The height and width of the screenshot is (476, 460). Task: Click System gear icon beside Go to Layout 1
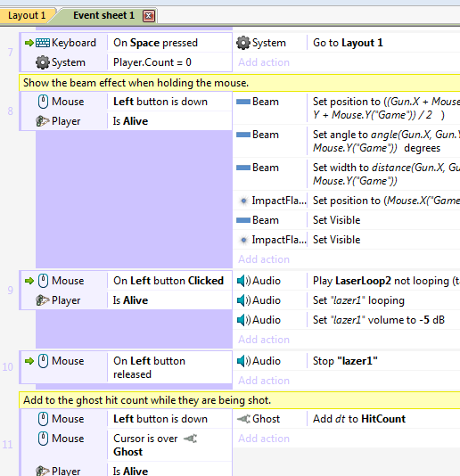click(x=243, y=43)
